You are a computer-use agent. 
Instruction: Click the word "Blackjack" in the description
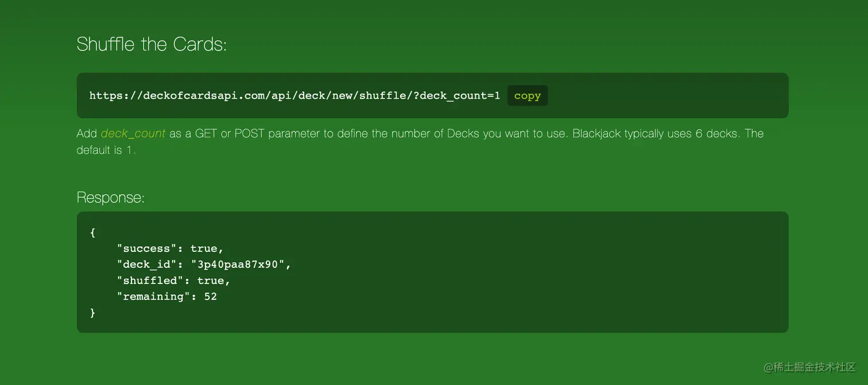[x=596, y=134]
